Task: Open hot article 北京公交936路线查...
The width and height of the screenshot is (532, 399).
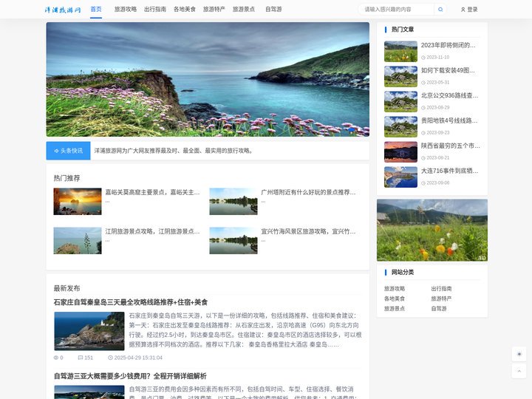Action: click(x=449, y=95)
